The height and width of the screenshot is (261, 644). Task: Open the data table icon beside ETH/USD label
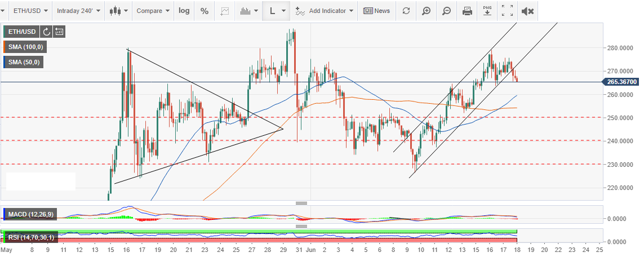[x=59, y=32]
